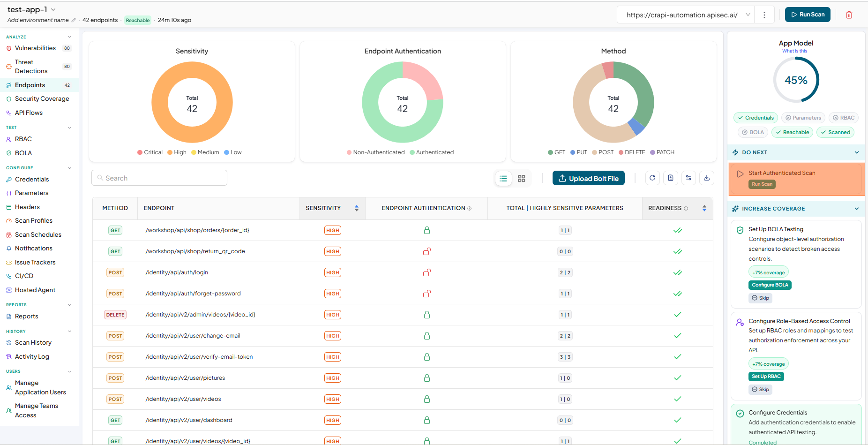Image resolution: width=868 pixels, height=445 pixels.
Task: Click the document export icon
Action: (671, 178)
